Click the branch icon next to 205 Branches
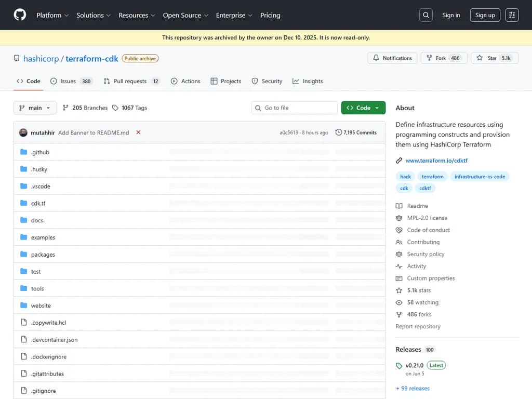532x399 pixels. pyautogui.click(x=65, y=108)
